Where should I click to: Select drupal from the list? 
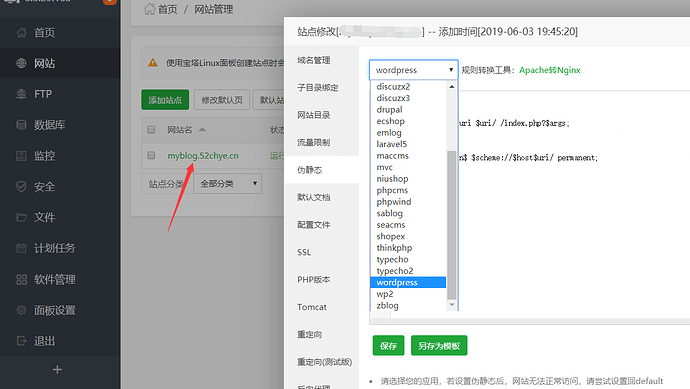point(408,110)
